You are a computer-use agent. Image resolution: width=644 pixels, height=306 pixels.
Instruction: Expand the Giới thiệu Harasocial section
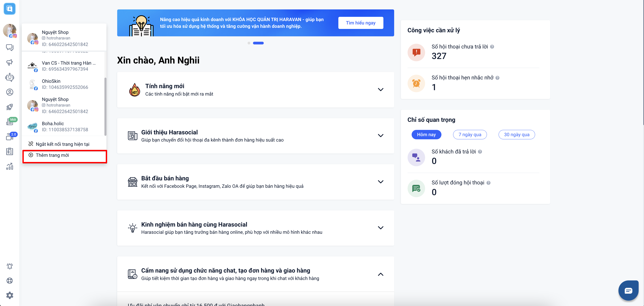[x=380, y=136]
